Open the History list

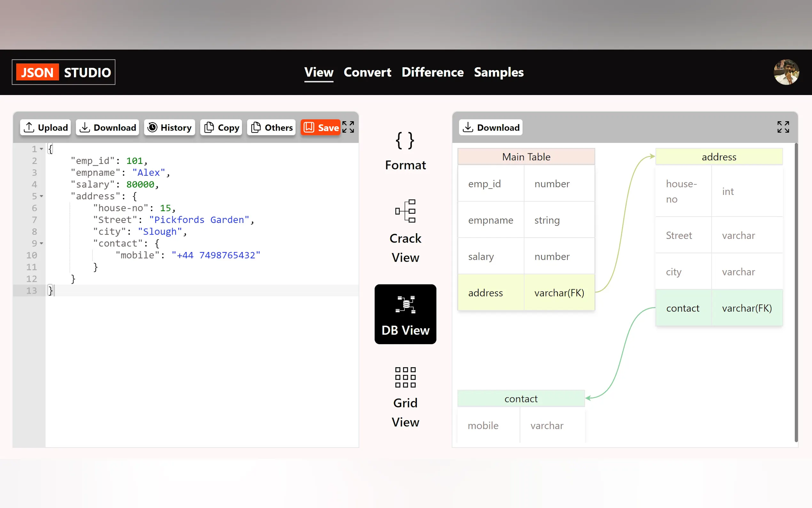[x=169, y=128]
